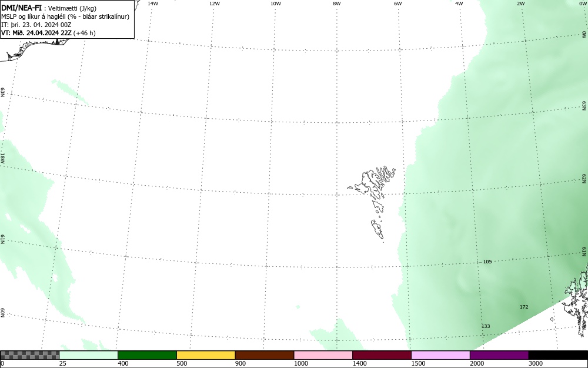The width and height of the screenshot is (588, 368).
Task: Click the "172" value on the map
Action: (x=524, y=307)
